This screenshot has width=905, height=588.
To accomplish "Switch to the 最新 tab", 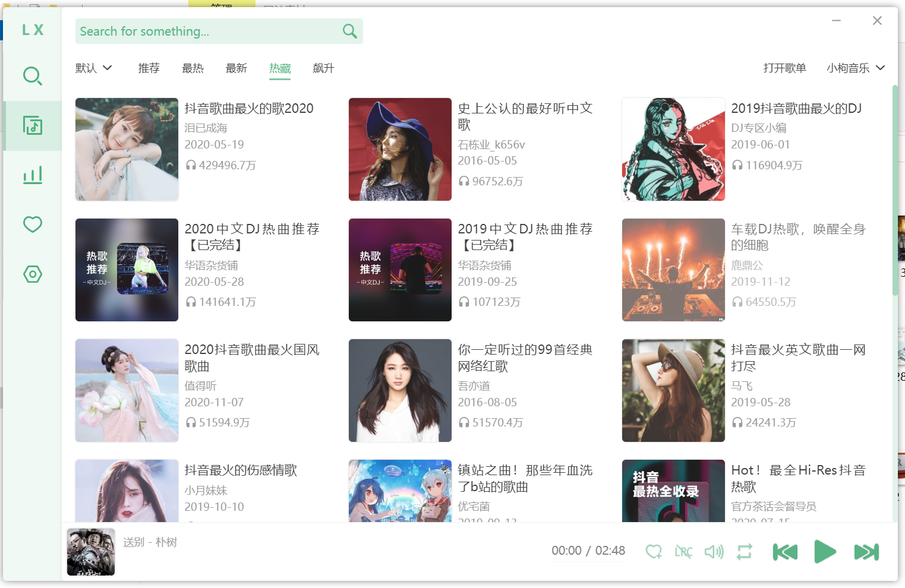I will click(236, 68).
